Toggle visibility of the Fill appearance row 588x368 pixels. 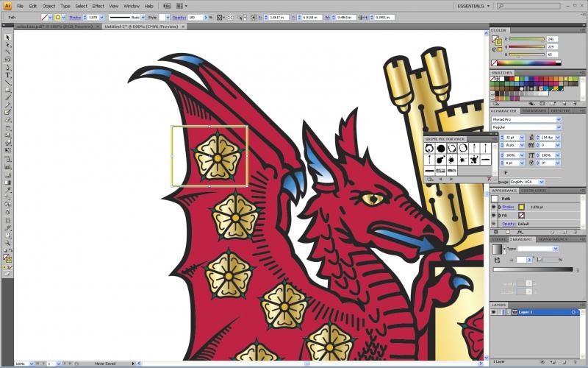coord(494,215)
